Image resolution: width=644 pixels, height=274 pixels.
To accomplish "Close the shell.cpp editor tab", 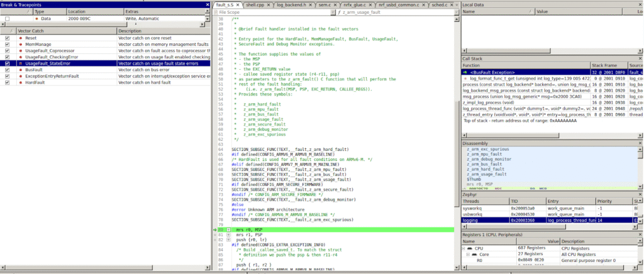I will point(268,5).
